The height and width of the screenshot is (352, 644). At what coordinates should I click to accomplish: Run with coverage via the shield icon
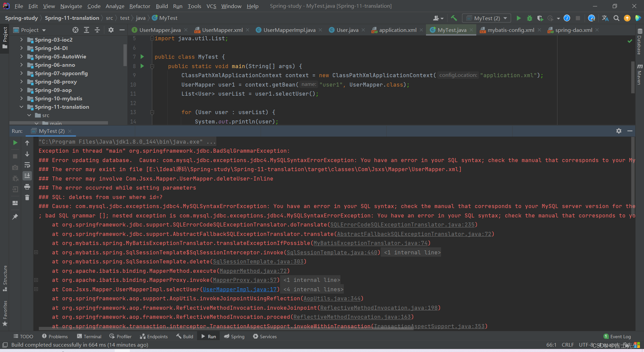(x=540, y=18)
